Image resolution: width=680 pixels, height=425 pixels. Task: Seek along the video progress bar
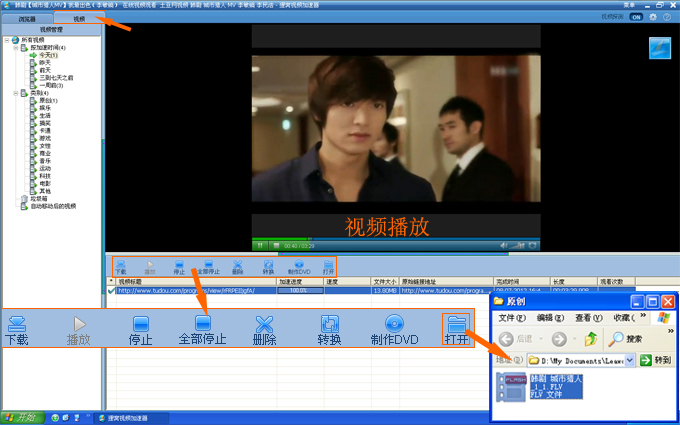(x=396, y=239)
